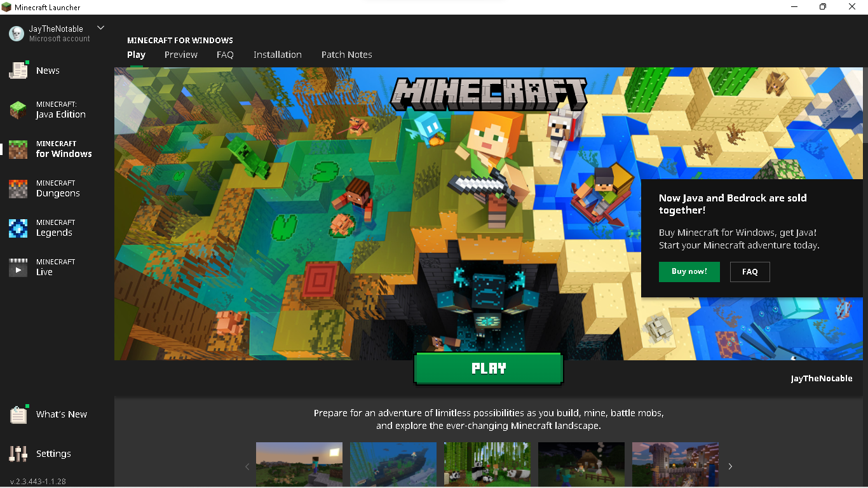Switch to the Preview tab
The width and height of the screenshot is (868, 488).
(181, 55)
